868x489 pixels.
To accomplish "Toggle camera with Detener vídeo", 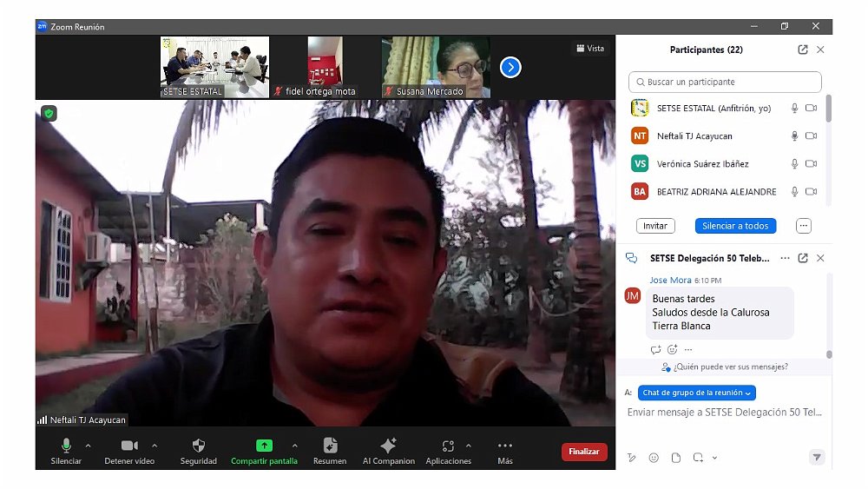I will (129, 446).
